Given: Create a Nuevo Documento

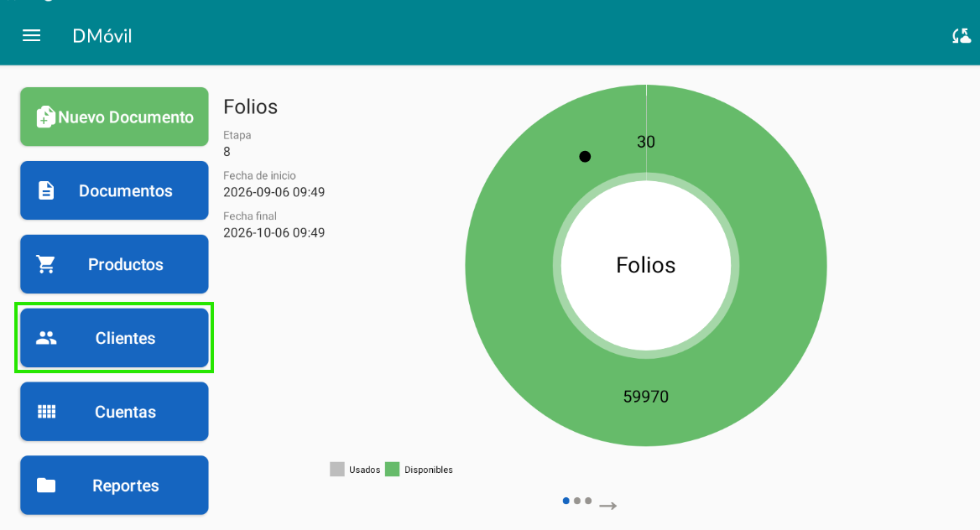Looking at the screenshot, I should 114,117.
